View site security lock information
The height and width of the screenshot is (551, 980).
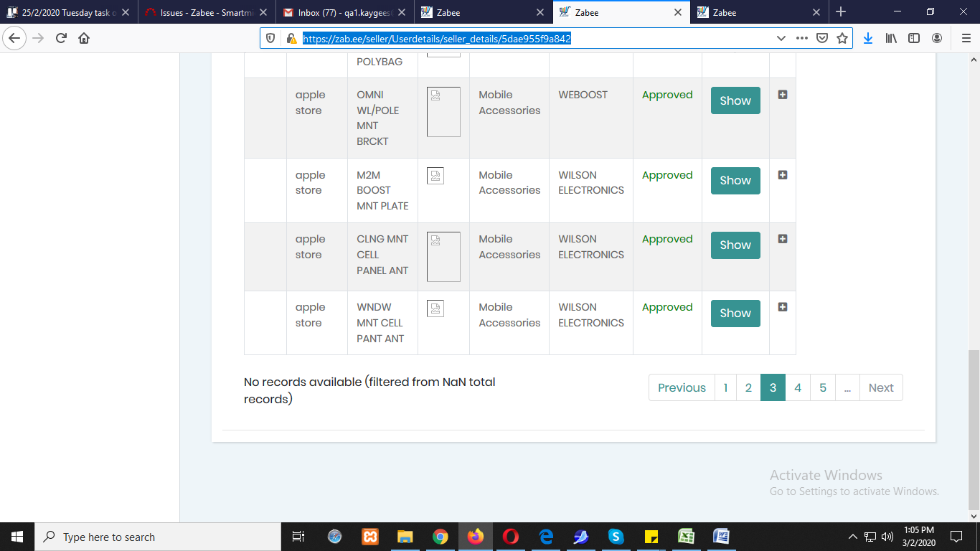(291, 39)
